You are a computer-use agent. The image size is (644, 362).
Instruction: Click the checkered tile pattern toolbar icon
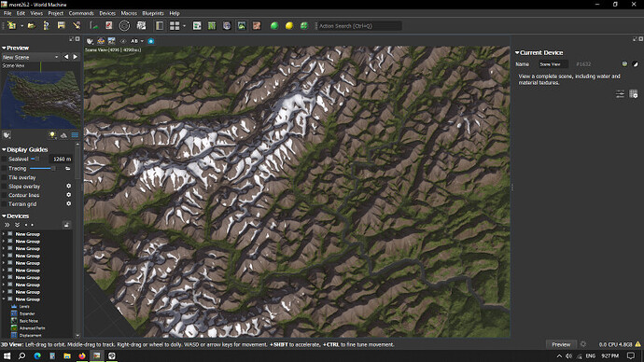[x=141, y=25]
